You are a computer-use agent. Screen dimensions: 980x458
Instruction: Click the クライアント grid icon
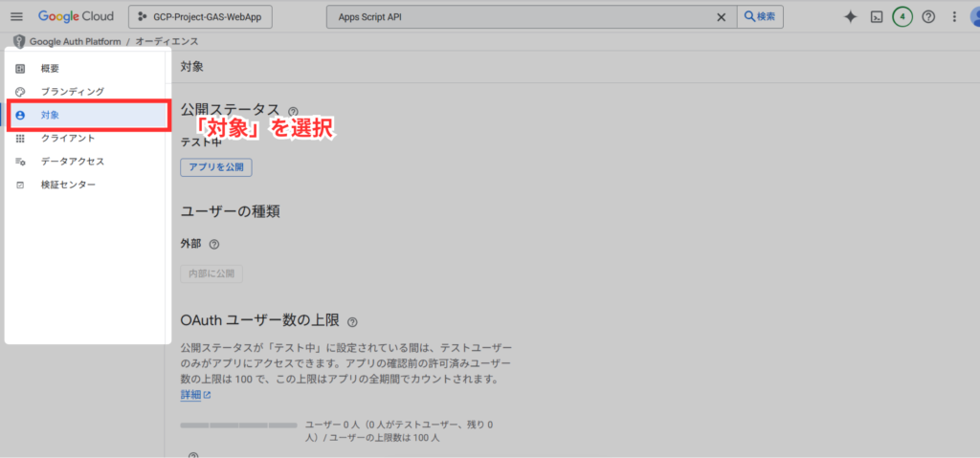pyautogui.click(x=20, y=138)
